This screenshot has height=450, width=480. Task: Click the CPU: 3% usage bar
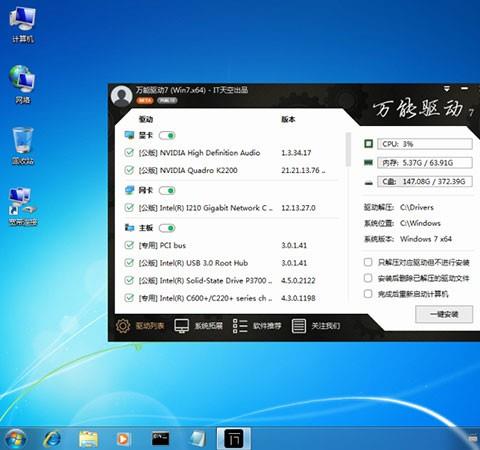click(x=425, y=144)
